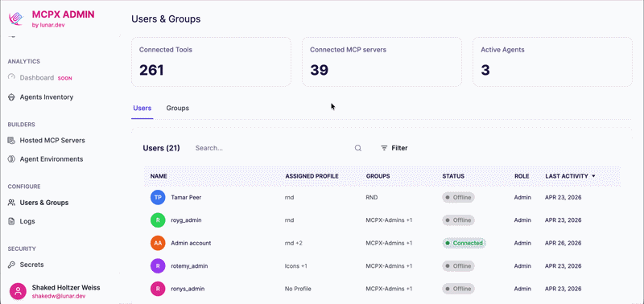This screenshot has height=304, width=644.
Task: Click rotemy_admin's Offline status badge
Action: point(458,266)
